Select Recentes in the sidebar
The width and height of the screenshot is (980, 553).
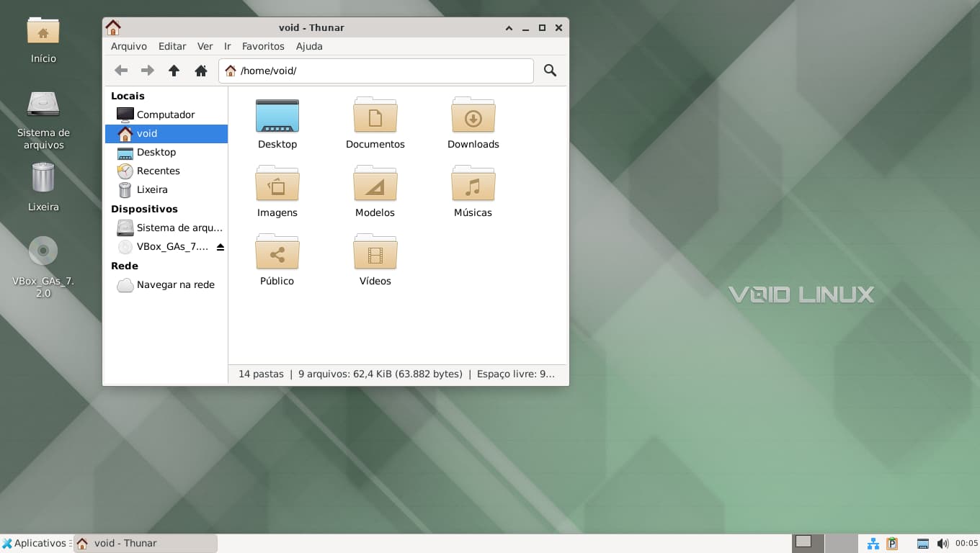[158, 171]
